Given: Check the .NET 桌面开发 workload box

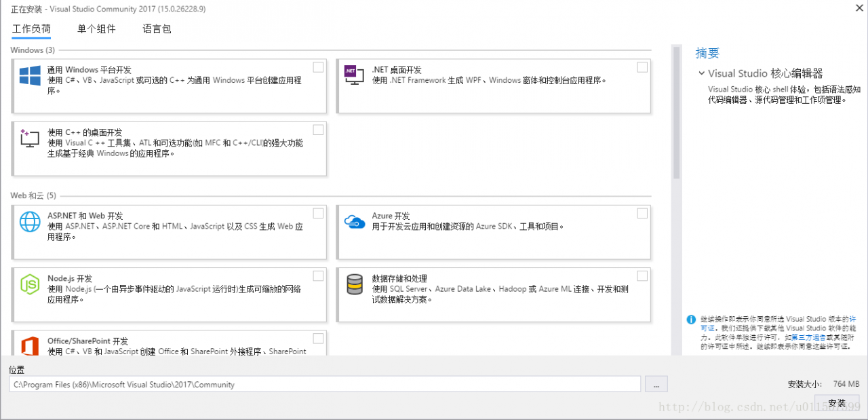Looking at the screenshot, I should pyautogui.click(x=642, y=67).
